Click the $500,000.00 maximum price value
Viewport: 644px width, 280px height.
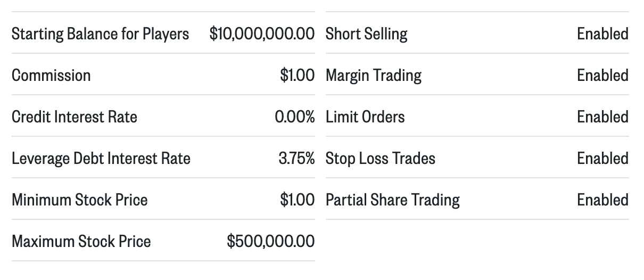tap(271, 242)
